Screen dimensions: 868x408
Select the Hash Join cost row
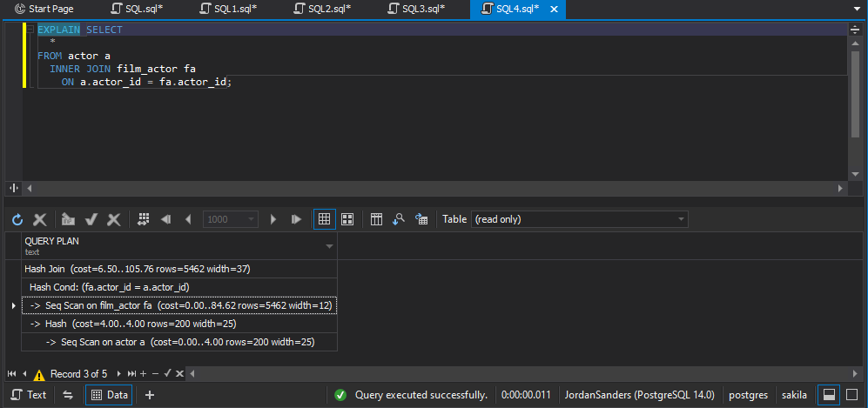[x=178, y=269]
